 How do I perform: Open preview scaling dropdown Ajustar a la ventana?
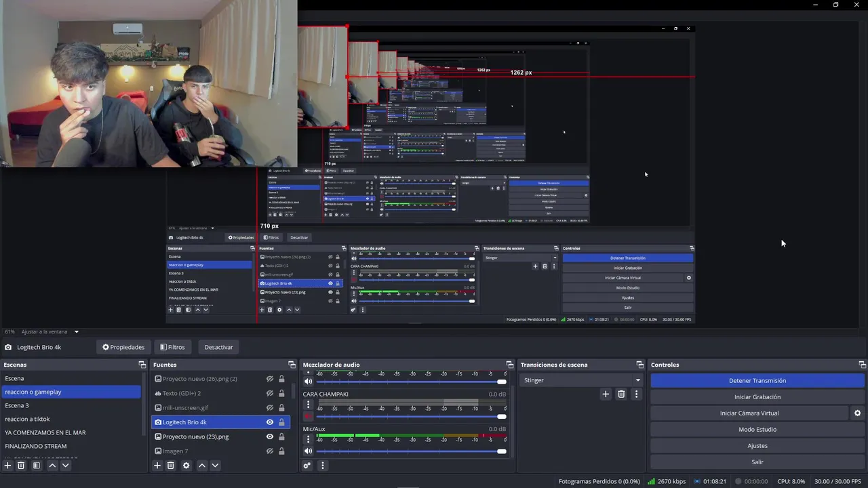coord(51,331)
